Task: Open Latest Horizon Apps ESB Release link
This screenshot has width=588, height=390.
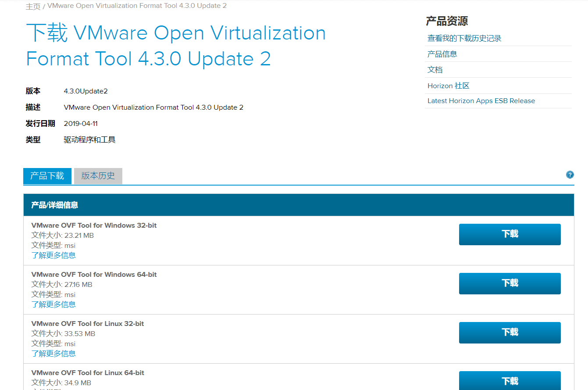Action: (481, 101)
